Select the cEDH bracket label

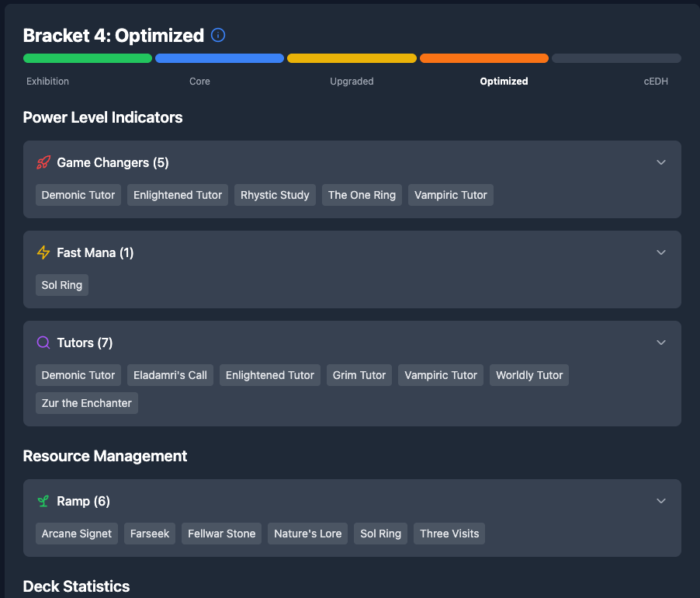[x=656, y=82]
